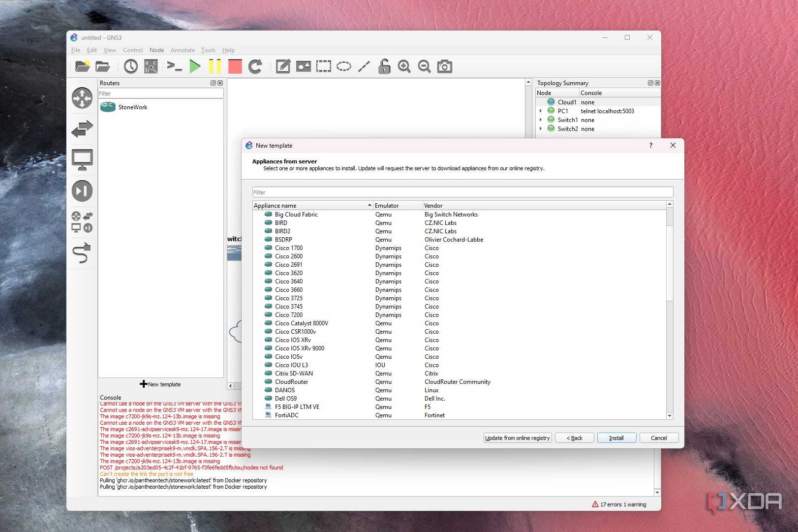Viewport: 798px width, 532px height.
Task: Click the Install button
Action: [616, 438]
